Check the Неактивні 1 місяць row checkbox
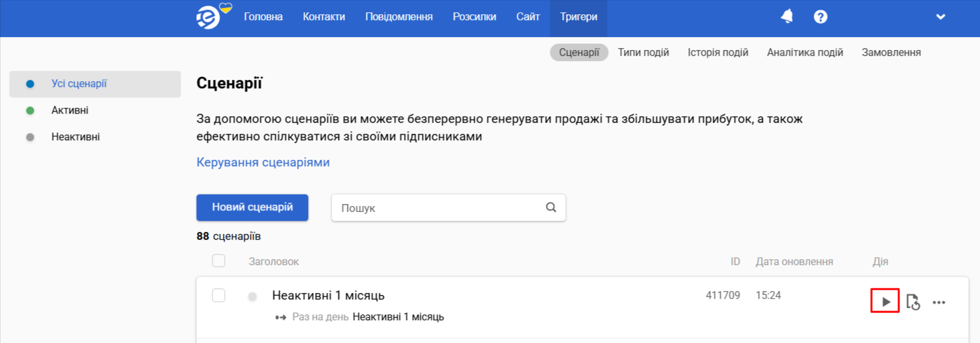This screenshot has height=343, width=980. coord(219,296)
